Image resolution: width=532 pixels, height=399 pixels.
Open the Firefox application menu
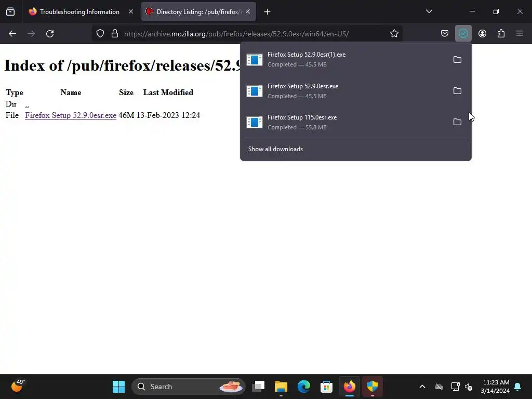pyautogui.click(x=520, y=34)
